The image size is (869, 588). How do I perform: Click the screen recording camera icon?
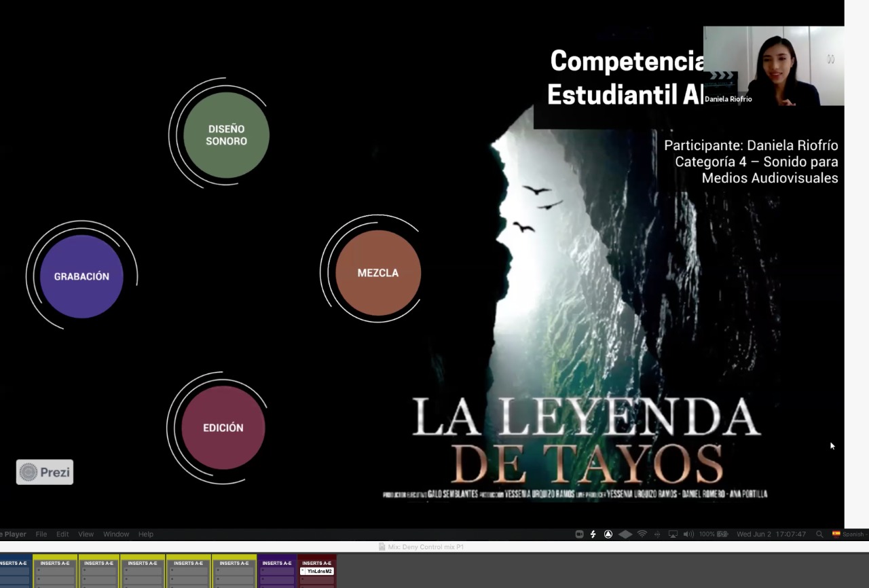coord(579,534)
